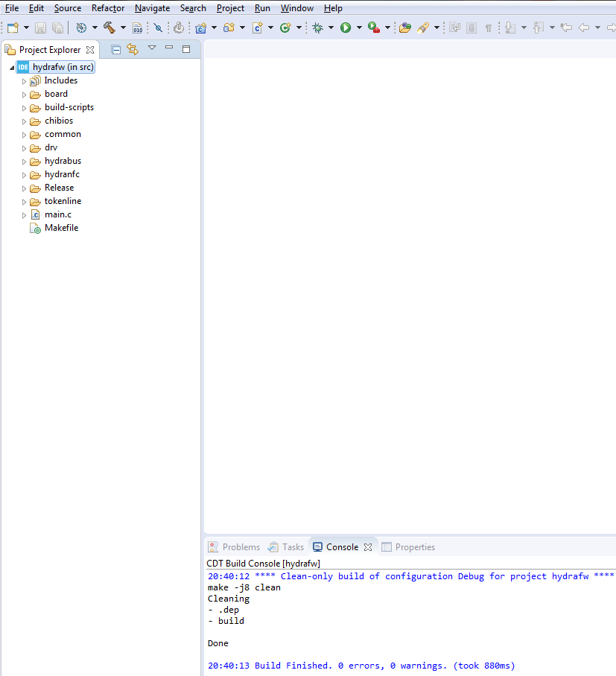The image size is (616, 676).
Task: Click the Open Type folder icon
Action: (x=404, y=28)
